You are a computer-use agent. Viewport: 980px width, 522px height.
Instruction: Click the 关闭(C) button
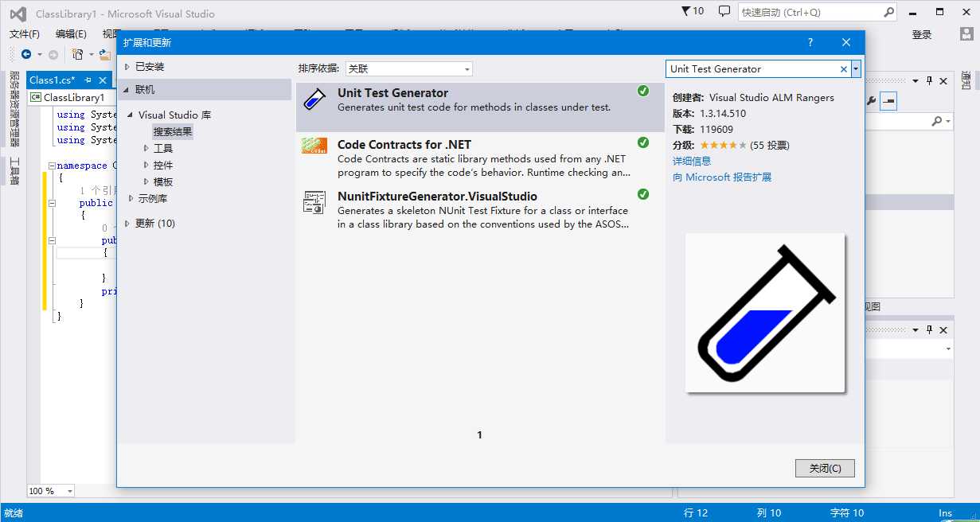(x=825, y=468)
